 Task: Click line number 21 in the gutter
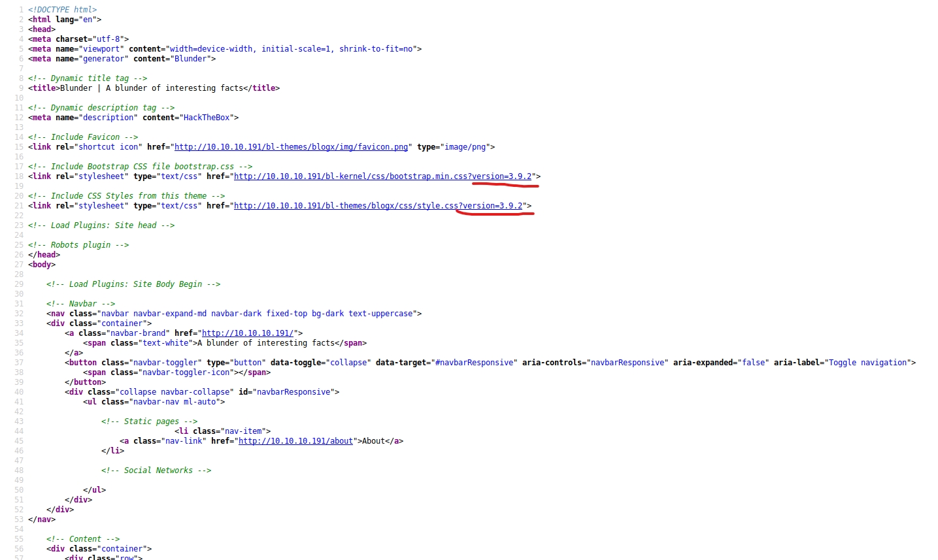[19, 206]
